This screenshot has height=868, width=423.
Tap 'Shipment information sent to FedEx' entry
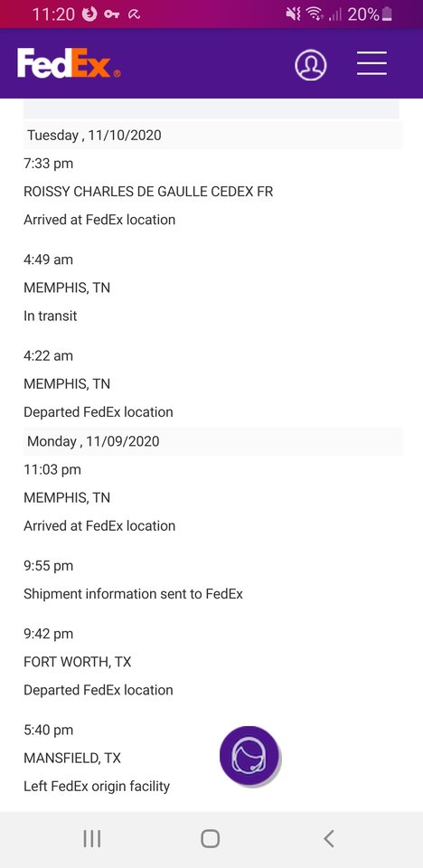pyautogui.click(x=134, y=594)
